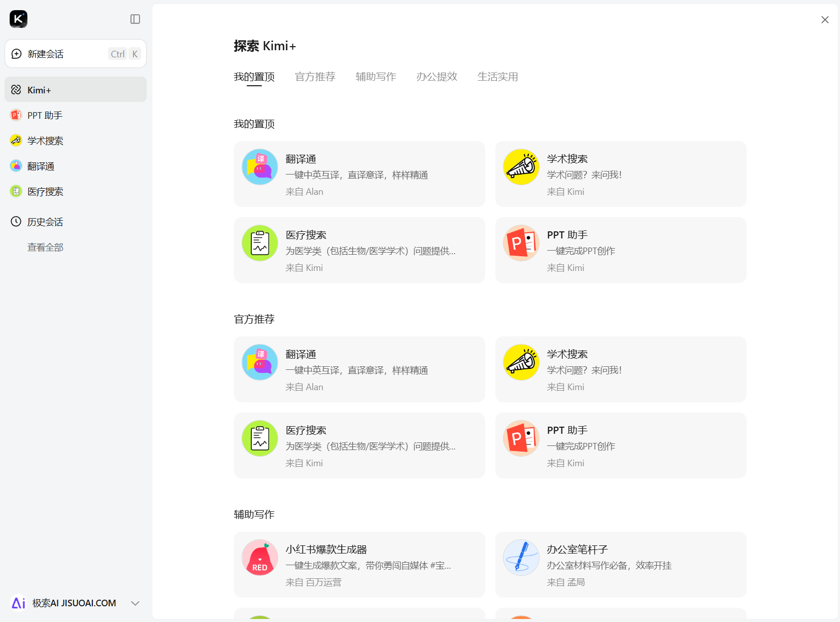840x622 pixels.
Task: Click the megaphone icon on the 学术搜索 card
Action: click(x=521, y=166)
